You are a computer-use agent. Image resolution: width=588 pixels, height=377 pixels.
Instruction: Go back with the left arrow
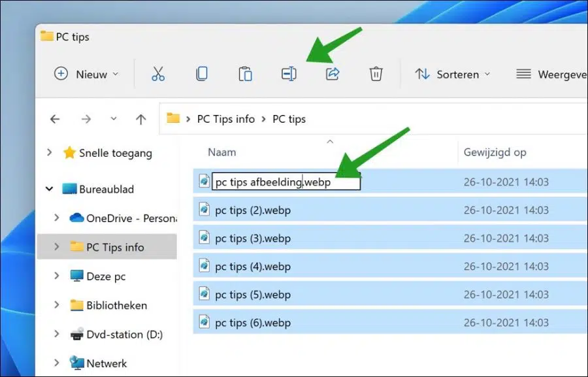point(55,120)
